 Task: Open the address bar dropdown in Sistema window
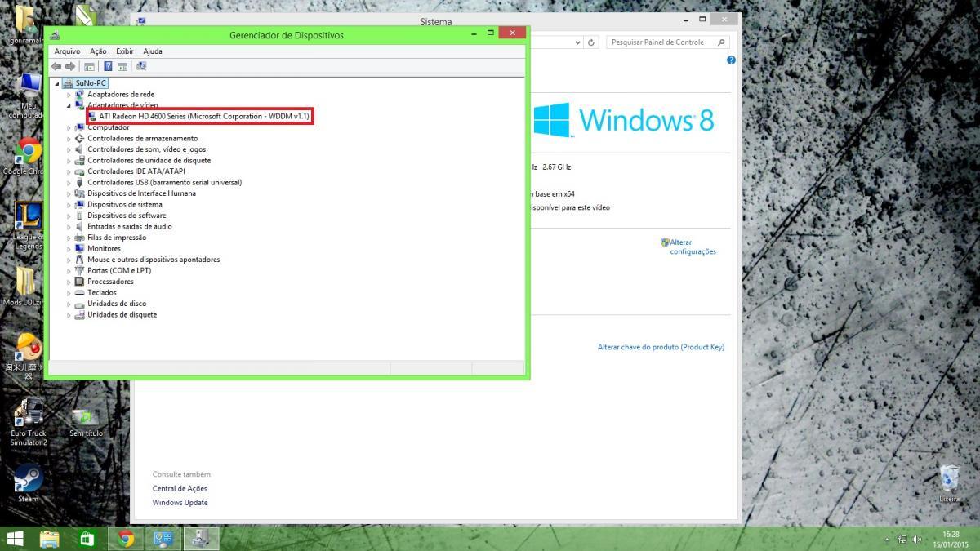tap(577, 42)
